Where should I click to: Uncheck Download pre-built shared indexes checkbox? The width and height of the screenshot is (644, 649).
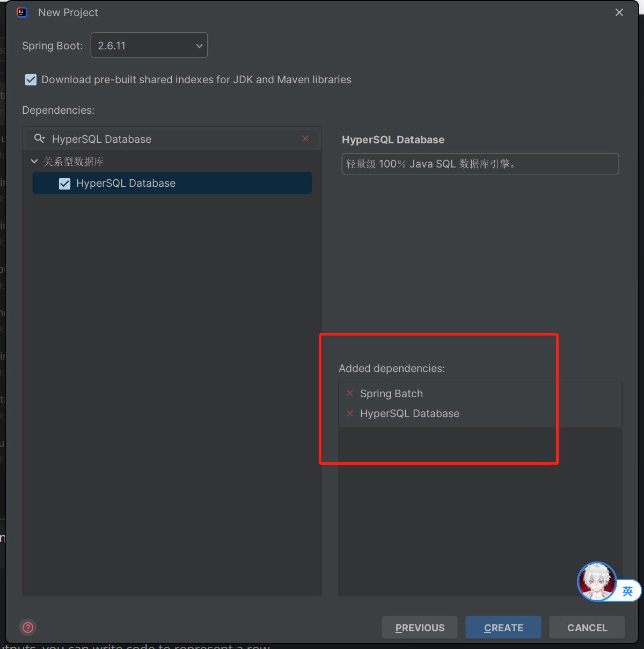coord(31,79)
